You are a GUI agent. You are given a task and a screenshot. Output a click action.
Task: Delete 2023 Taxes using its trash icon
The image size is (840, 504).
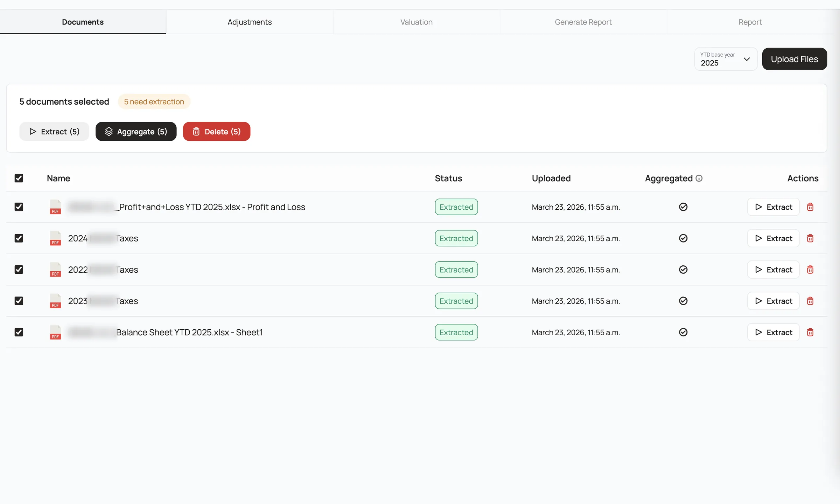point(810,301)
